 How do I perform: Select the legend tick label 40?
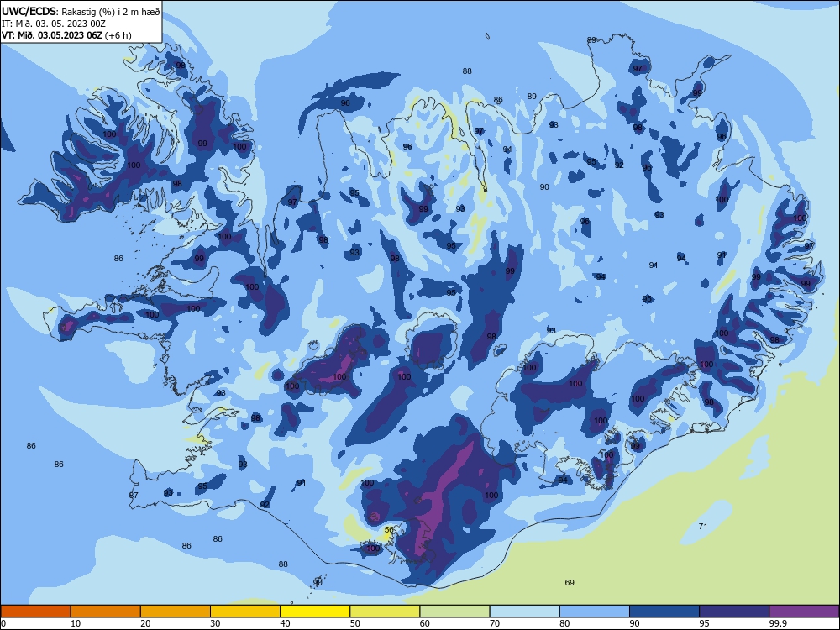[286, 623]
